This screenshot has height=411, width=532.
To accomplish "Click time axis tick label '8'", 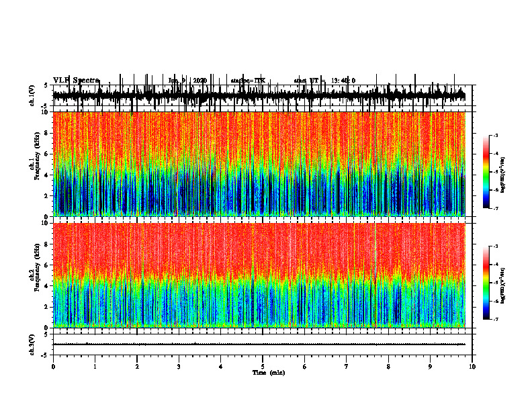I will (x=388, y=367).
